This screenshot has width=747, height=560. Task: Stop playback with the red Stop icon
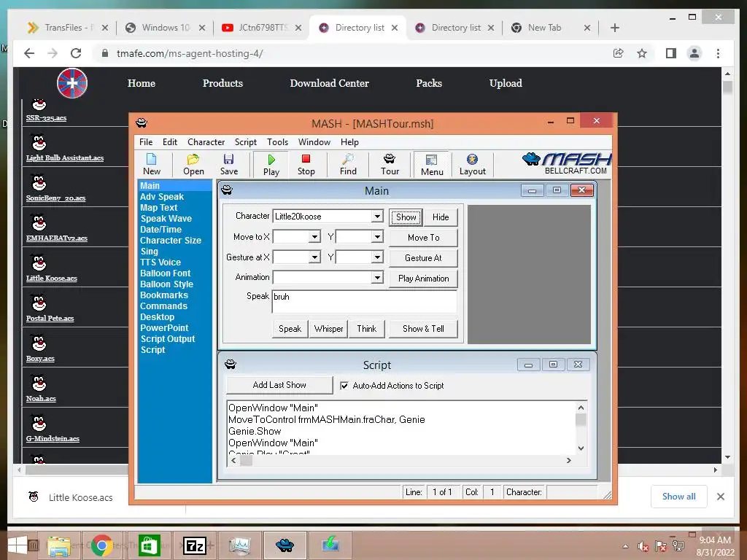(306, 164)
